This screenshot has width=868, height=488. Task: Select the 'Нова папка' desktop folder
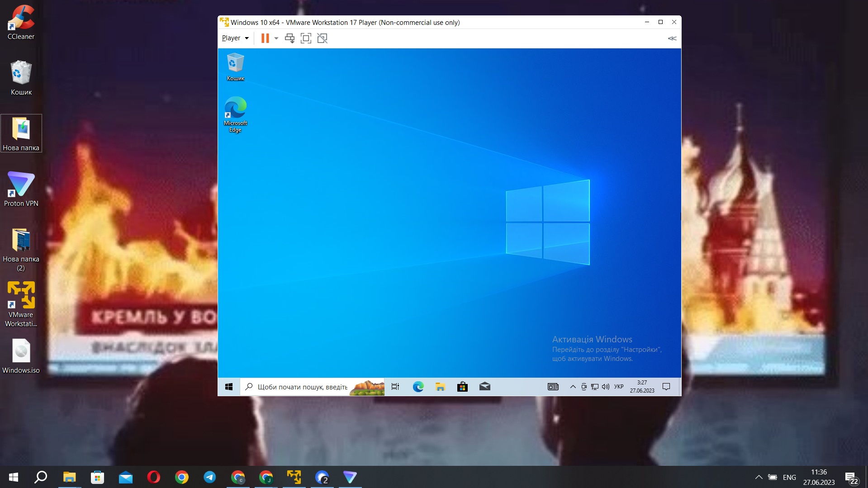point(21,133)
